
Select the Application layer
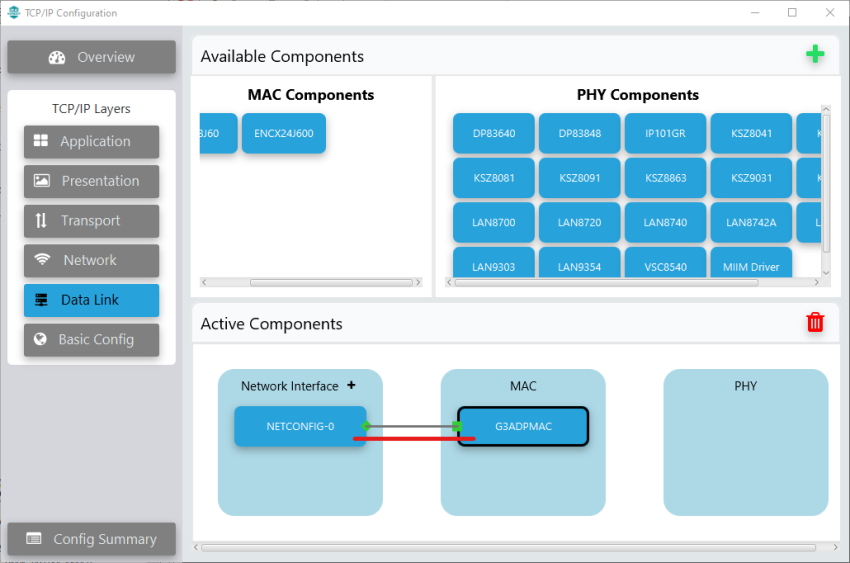click(92, 141)
